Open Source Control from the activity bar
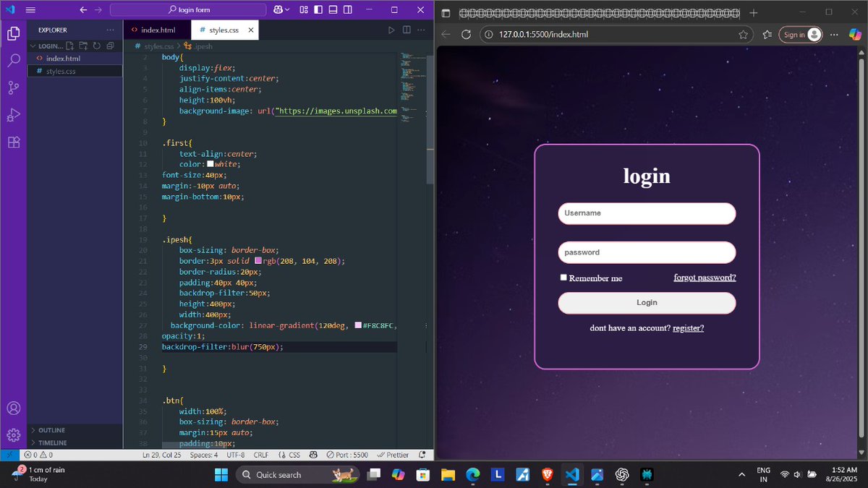The height and width of the screenshot is (488, 868). click(13, 87)
